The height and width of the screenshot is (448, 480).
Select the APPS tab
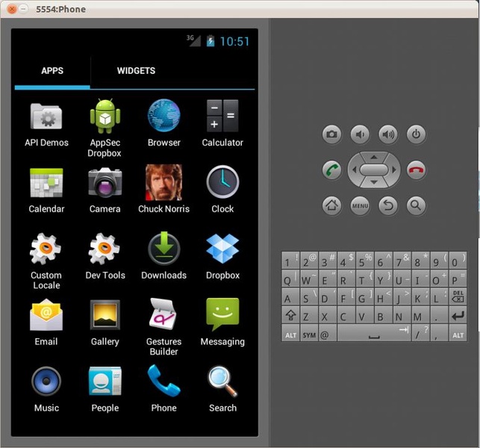(52, 71)
